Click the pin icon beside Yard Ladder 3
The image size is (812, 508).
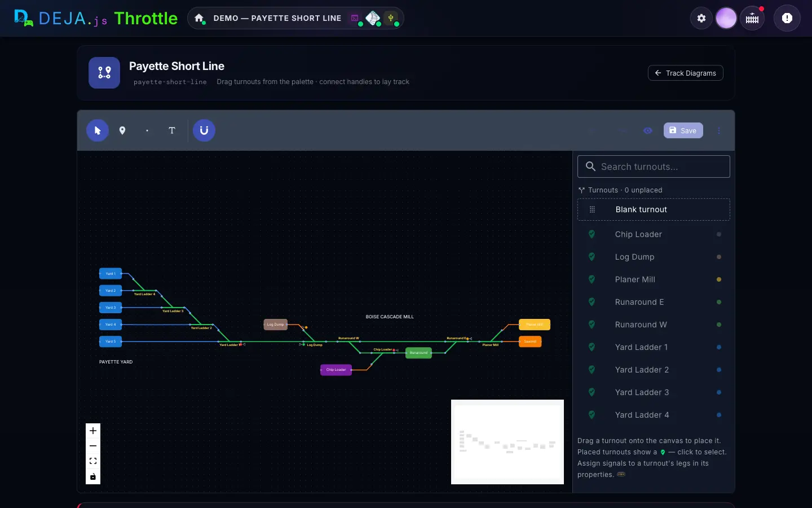[592, 392]
